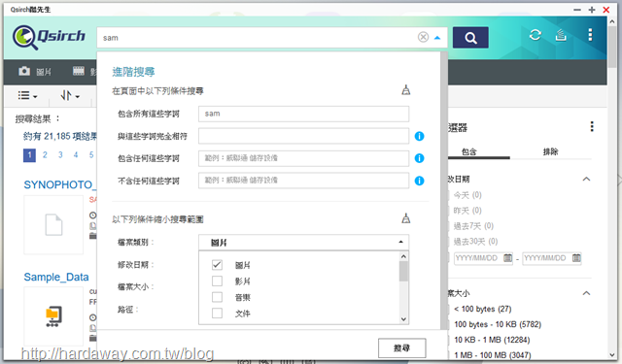Select the current results page 1
Image resolution: width=622 pixels, height=364 pixels.
coord(29,155)
